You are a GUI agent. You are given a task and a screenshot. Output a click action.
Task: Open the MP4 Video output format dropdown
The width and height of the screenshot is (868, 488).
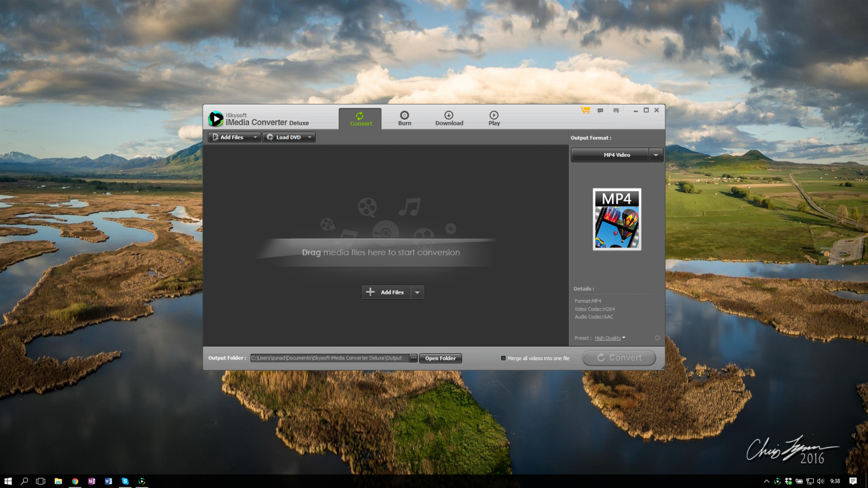pos(656,155)
